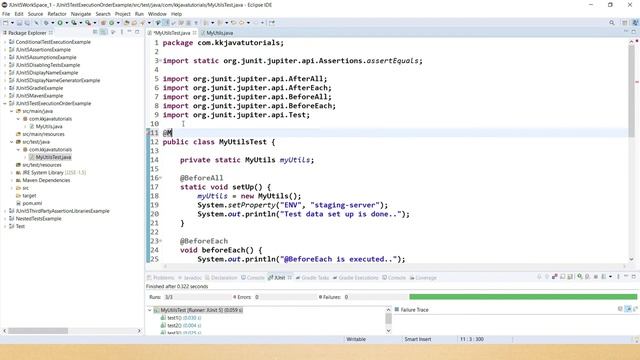
Task: Click Stop JUnit Test Run icon
Action: (x=596, y=276)
